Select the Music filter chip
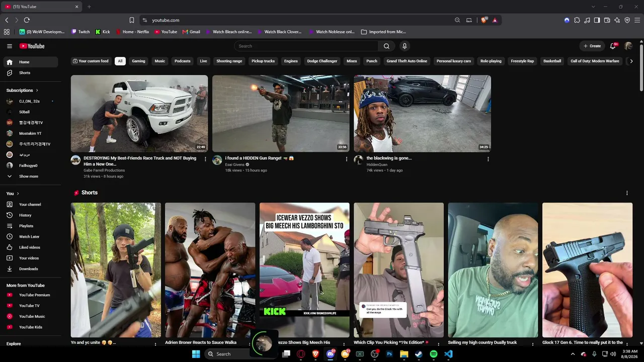644x362 pixels. [x=160, y=61]
